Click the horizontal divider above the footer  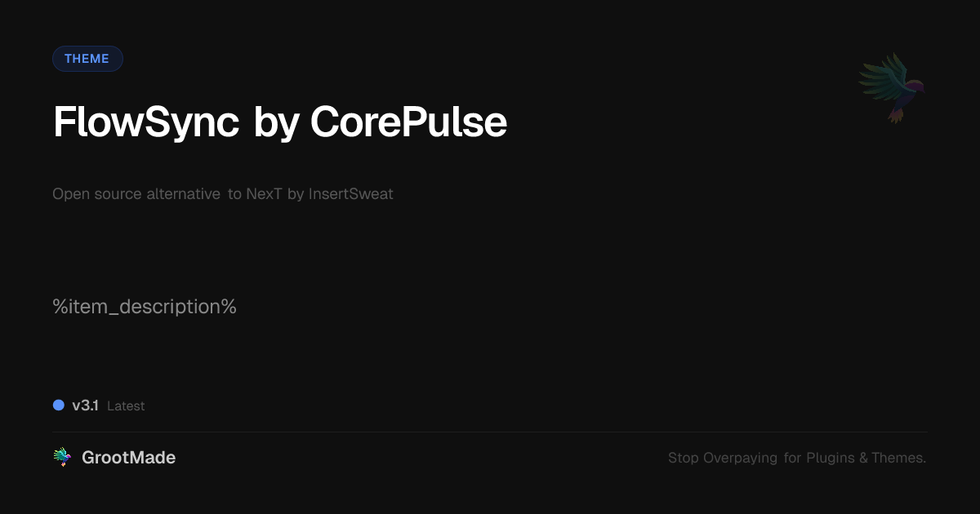tap(490, 432)
